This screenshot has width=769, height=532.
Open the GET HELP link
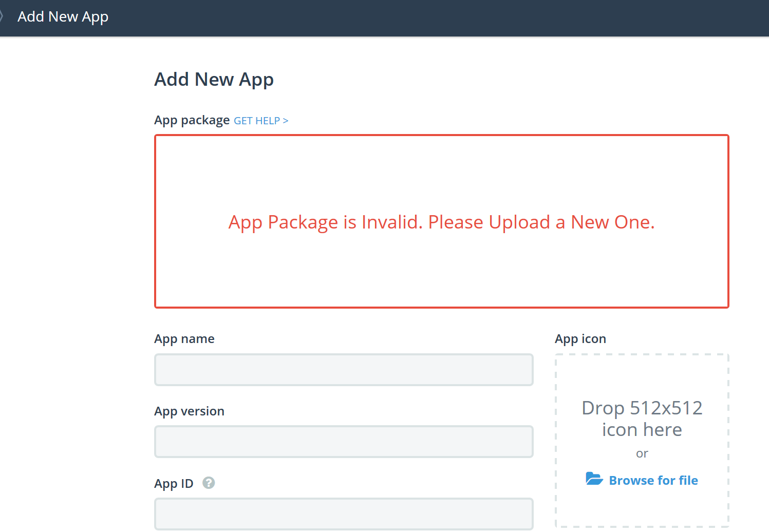point(261,121)
